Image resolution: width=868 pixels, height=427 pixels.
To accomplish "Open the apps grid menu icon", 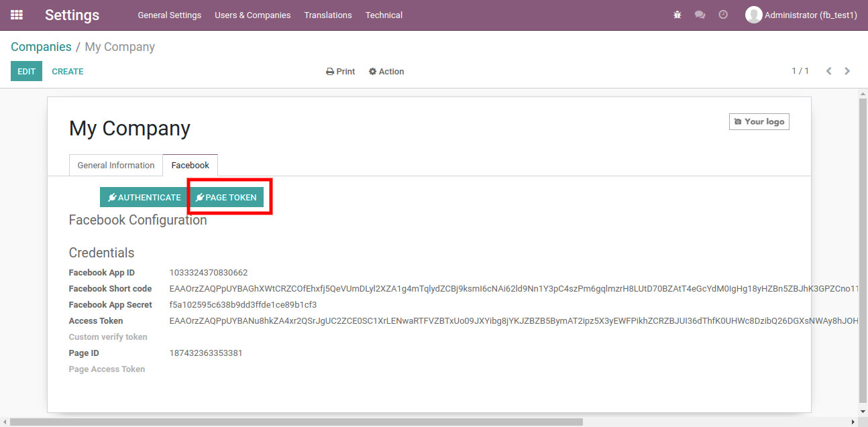I will (17, 15).
